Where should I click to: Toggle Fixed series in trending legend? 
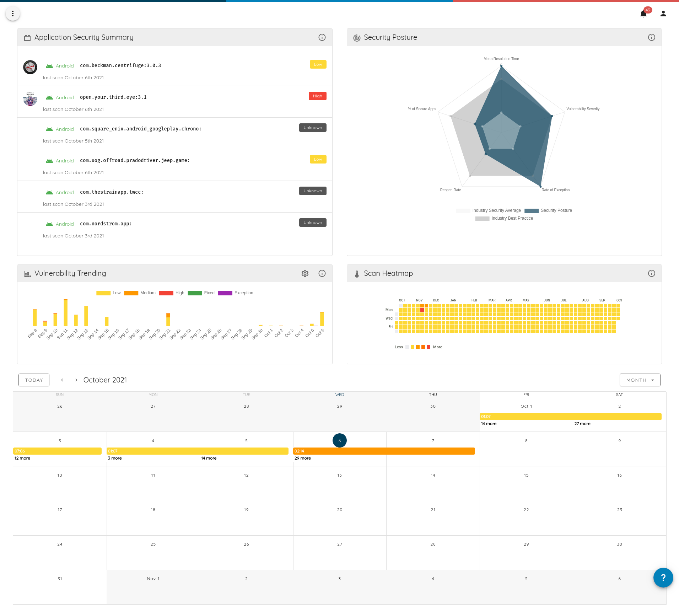201,293
